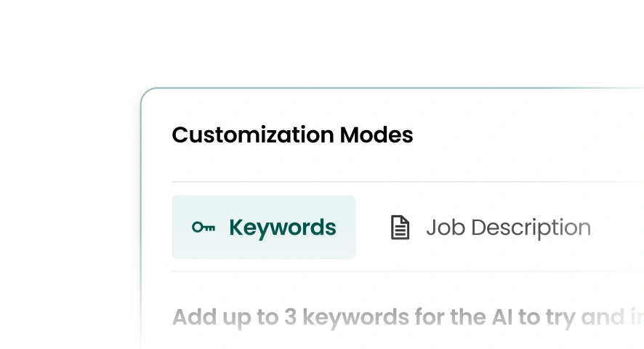Click the divider line beneath the mode tabs
Screen dimensions: 644x349
pyautogui.click(x=407, y=271)
